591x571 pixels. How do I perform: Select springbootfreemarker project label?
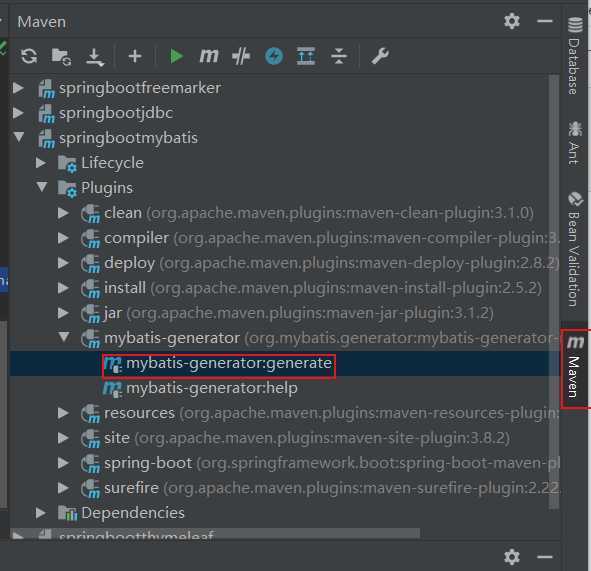(140, 88)
